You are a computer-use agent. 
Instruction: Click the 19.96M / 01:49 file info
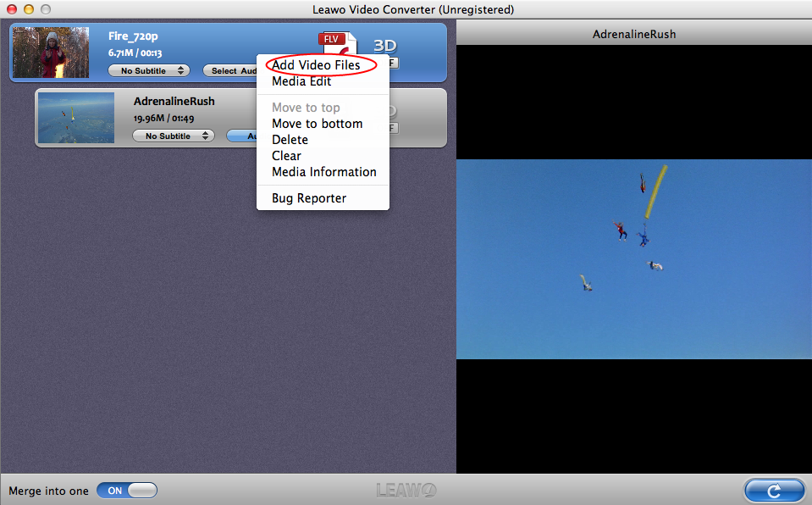[163, 119]
